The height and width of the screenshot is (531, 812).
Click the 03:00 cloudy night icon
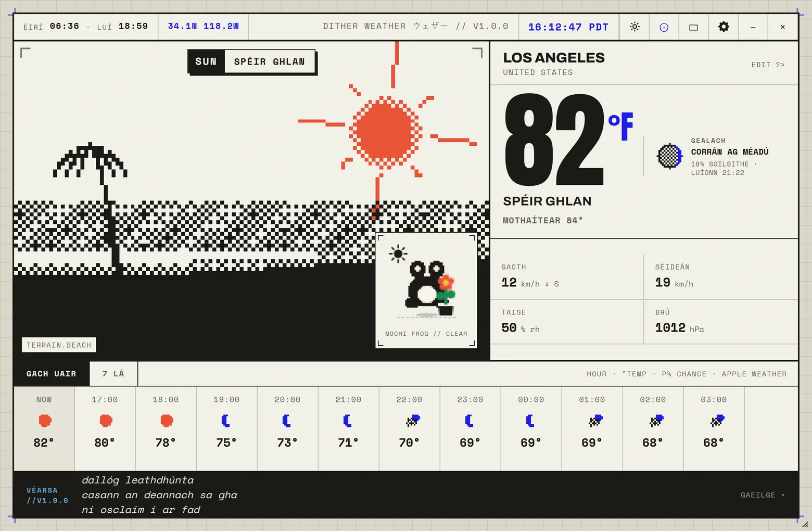click(x=717, y=421)
